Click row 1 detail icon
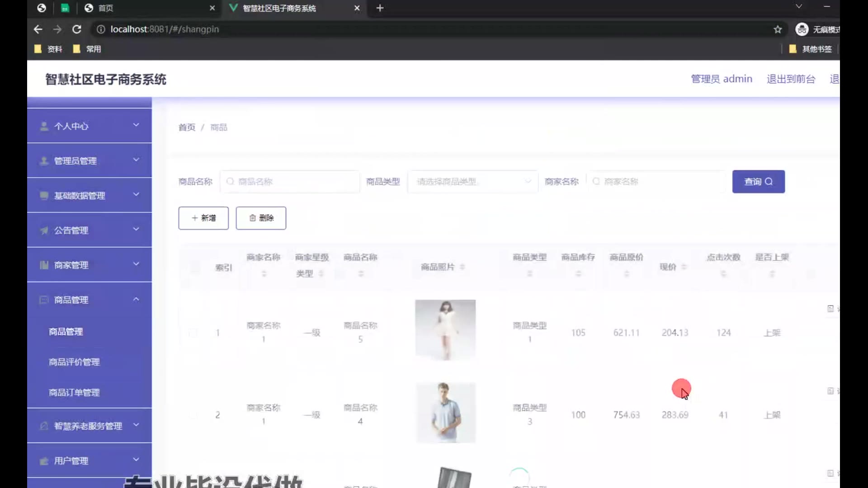Viewport: 868px width, 488px height. click(x=830, y=309)
